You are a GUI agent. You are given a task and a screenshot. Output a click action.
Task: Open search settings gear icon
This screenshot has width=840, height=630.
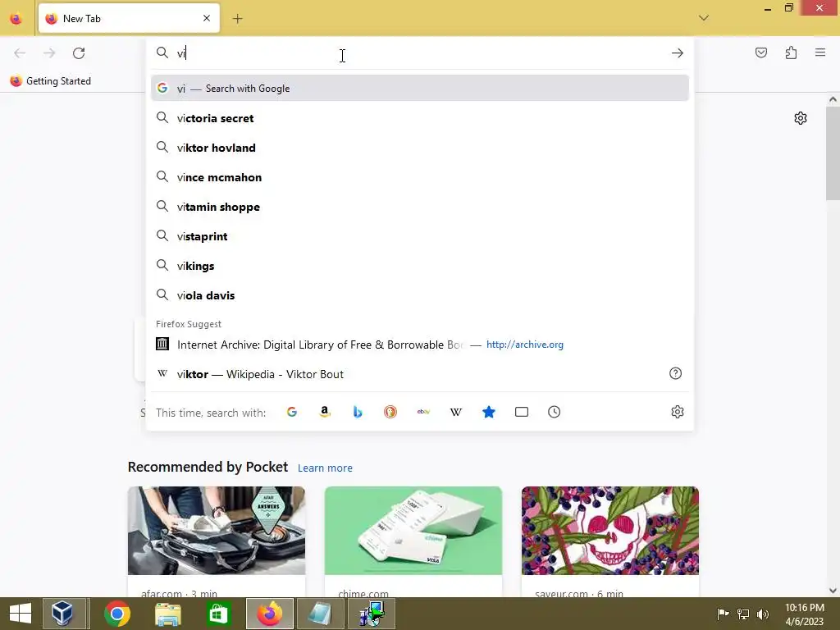(677, 412)
